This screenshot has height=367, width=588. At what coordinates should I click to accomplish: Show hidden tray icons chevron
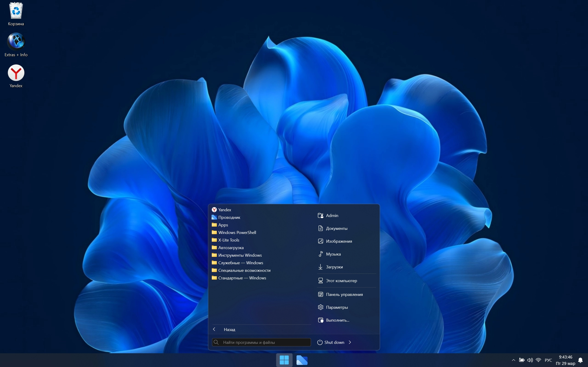click(513, 360)
